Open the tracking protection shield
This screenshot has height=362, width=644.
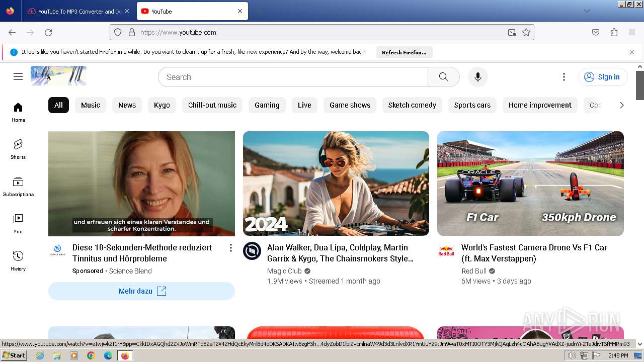tap(118, 32)
